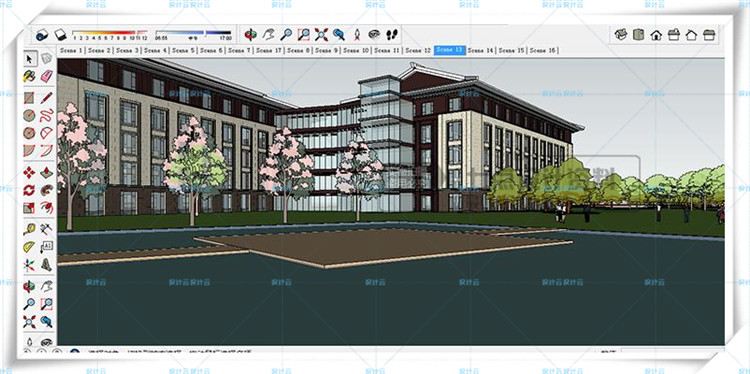Switch to Scene 7 tab
Screen dimensions: 750x374
239,50
